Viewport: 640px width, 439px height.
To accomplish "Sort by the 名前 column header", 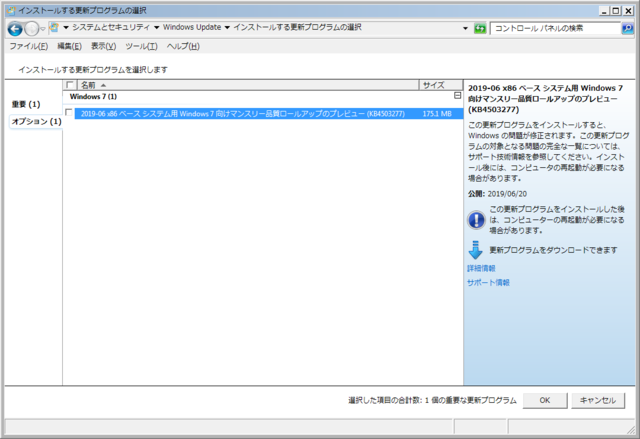I will [248, 85].
